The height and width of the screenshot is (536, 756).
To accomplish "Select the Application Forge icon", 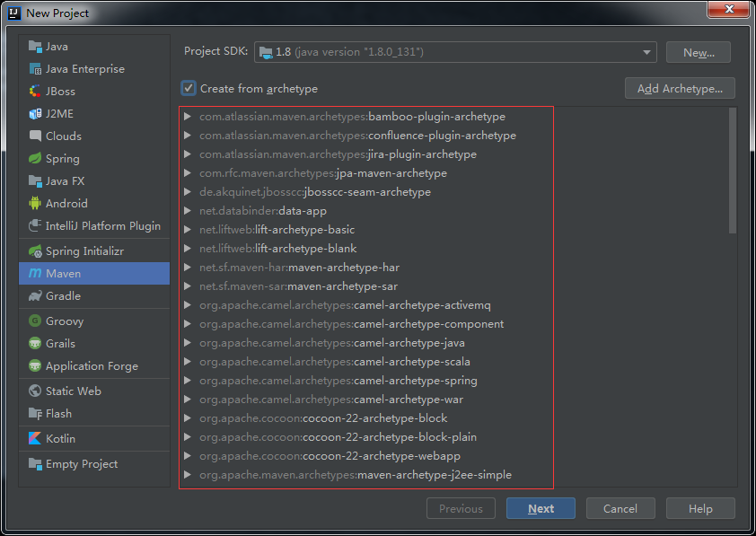I will 35,365.
